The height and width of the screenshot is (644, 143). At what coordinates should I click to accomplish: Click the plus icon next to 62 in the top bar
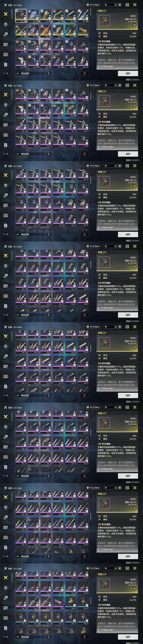[x=120, y=5]
